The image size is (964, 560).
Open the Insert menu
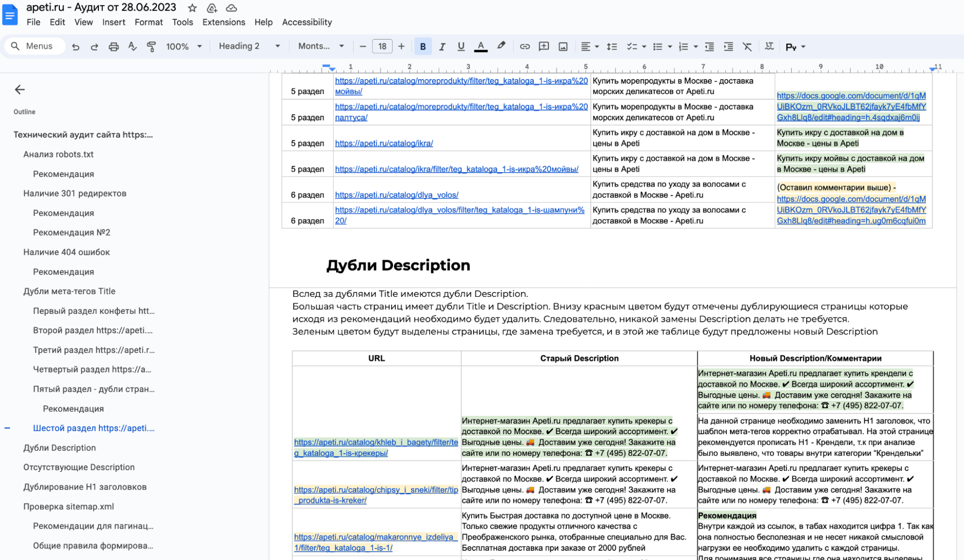(113, 22)
